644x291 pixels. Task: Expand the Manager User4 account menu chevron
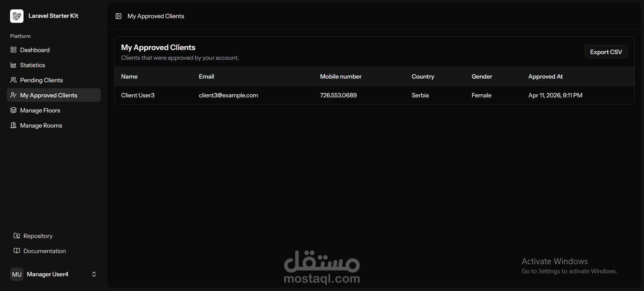(x=94, y=274)
